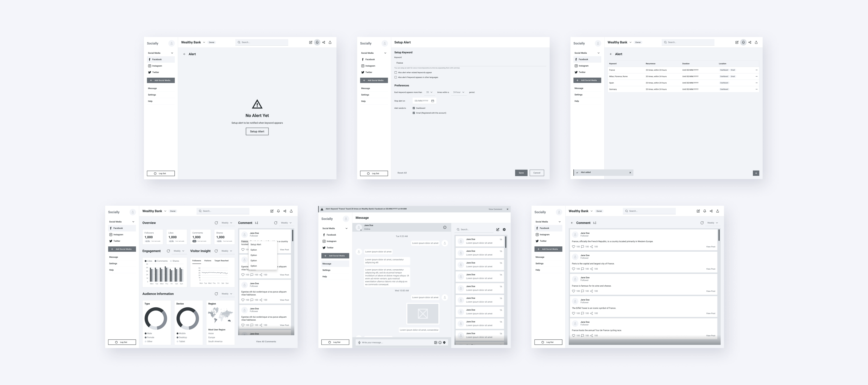Open the '20' times count dropdown
Viewport: 868px width, 385px height.
[x=429, y=92]
